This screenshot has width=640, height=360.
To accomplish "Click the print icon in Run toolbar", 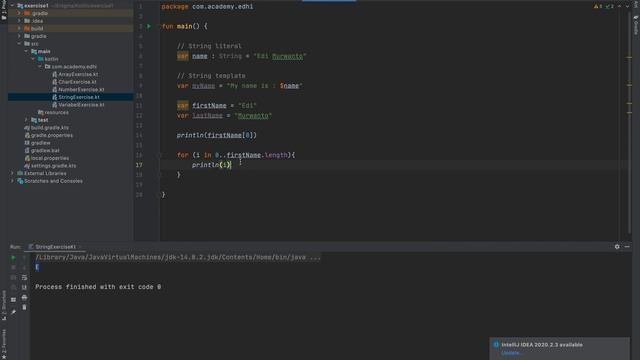I will coord(24,297).
